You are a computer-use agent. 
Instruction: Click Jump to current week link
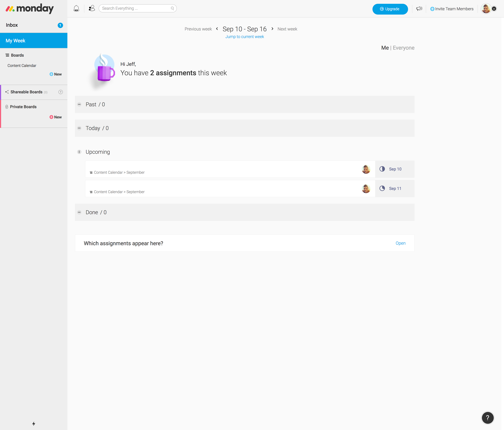tap(244, 37)
